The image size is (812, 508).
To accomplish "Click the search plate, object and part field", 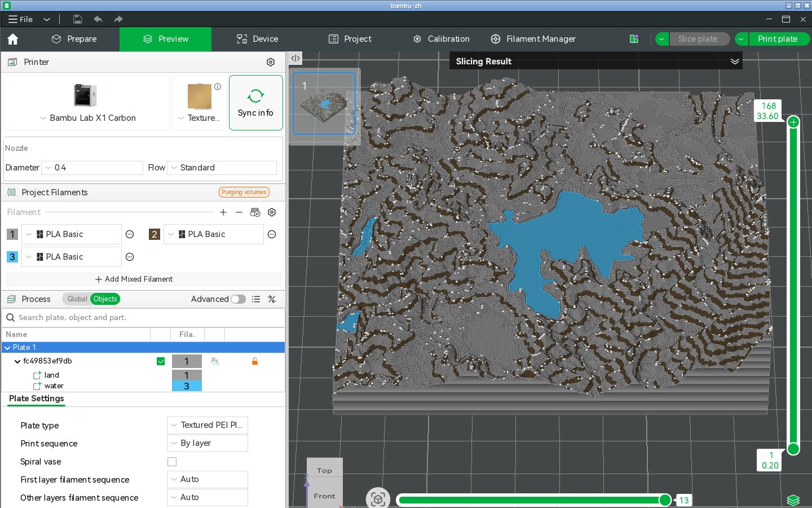I will click(143, 317).
